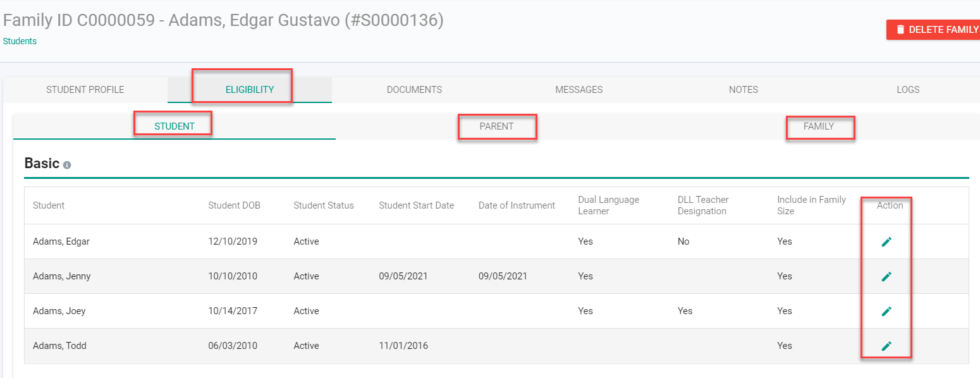Viewport: 980px width, 378px height.
Task: Select the Student sub-tab
Action: 175,126
